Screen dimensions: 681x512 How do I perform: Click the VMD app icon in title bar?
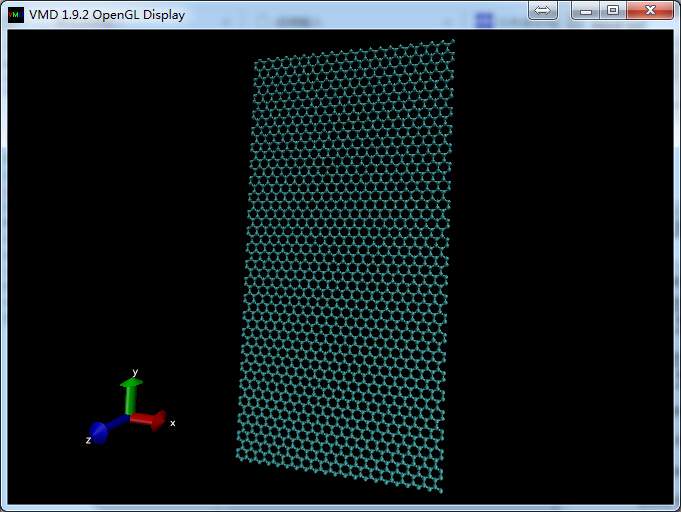click(16, 15)
